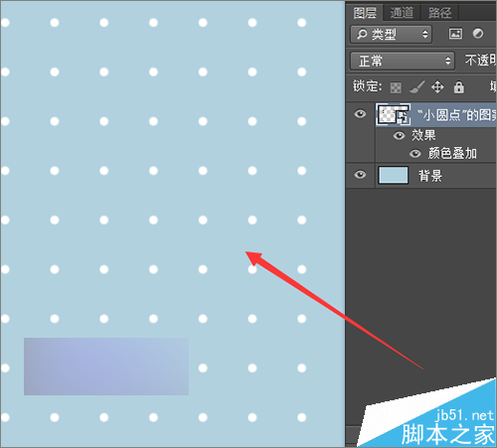Screen dimensions: 497x448
Task: Click smart object badge on thumbnail
Action: click(404, 116)
